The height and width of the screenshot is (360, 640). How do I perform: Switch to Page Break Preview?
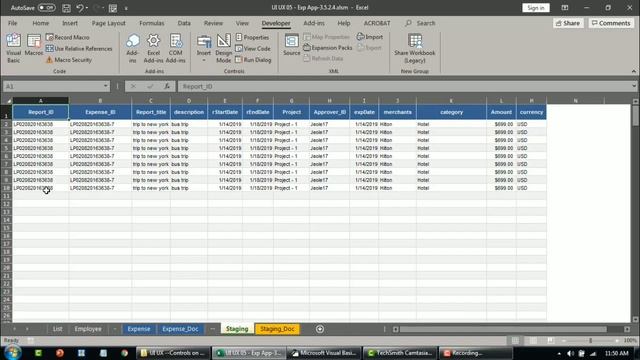[551, 340]
